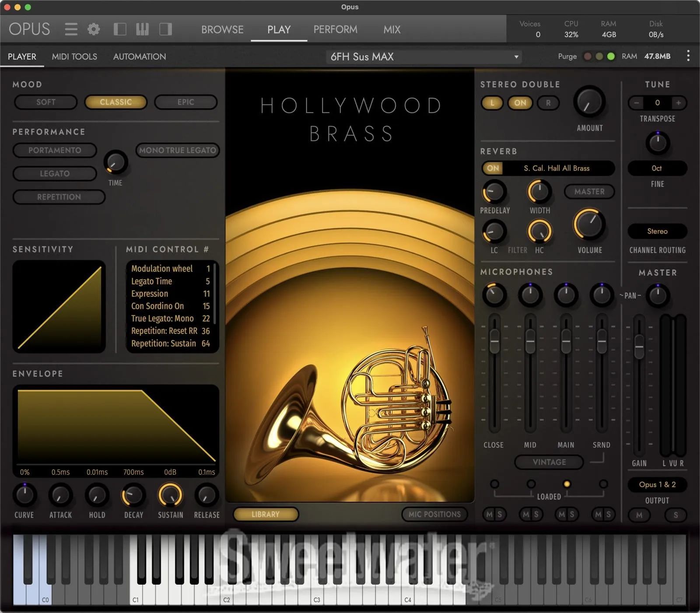Decrease transpose with the minus button
This screenshot has height=613, width=700.
pyautogui.click(x=637, y=103)
